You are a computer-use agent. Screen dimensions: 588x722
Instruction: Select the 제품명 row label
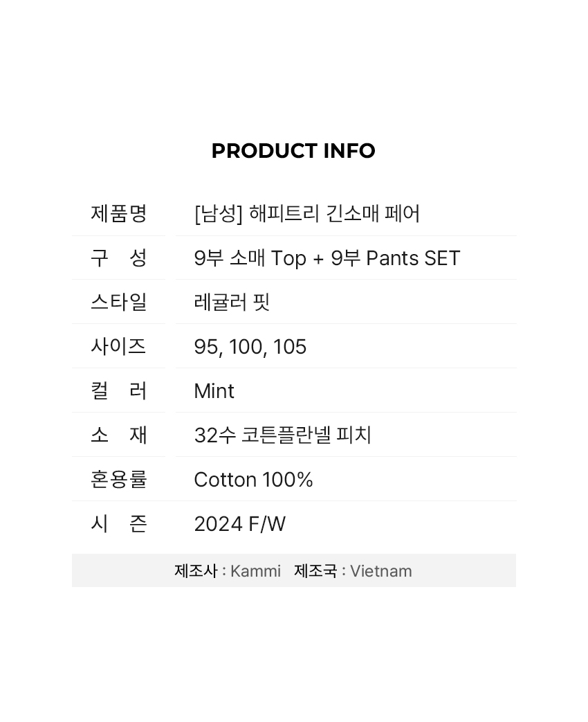(119, 214)
